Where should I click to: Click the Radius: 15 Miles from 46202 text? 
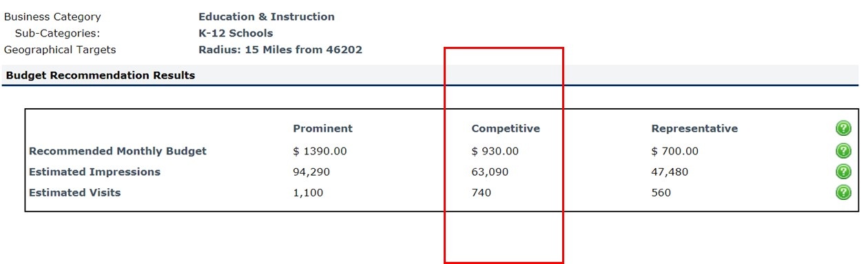(x=280, y=50)
